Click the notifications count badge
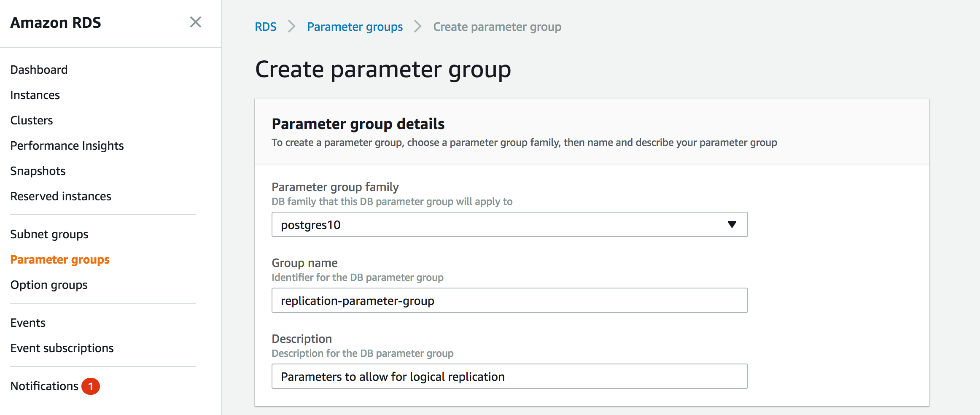980x415 pixels. click(91, 386)
